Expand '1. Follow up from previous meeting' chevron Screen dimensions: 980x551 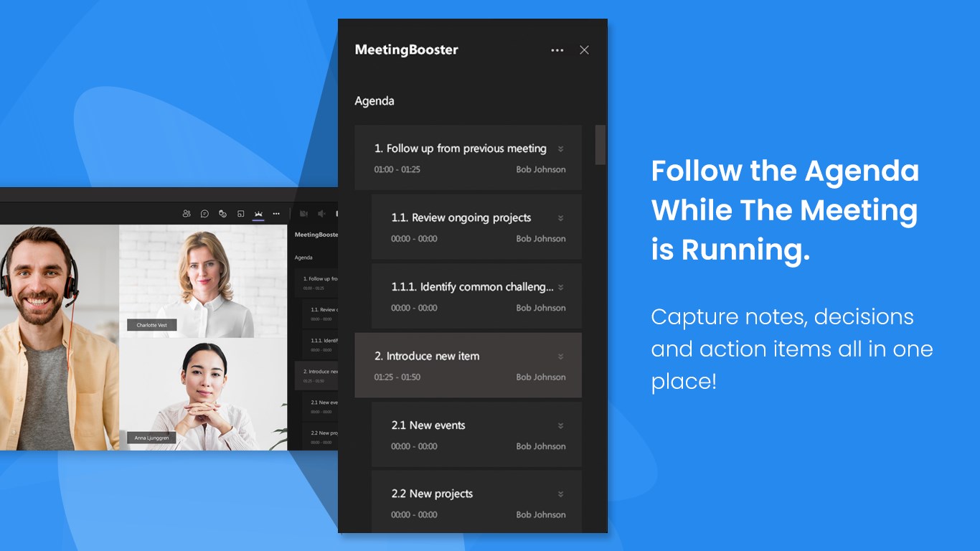(x=560, y=149)
